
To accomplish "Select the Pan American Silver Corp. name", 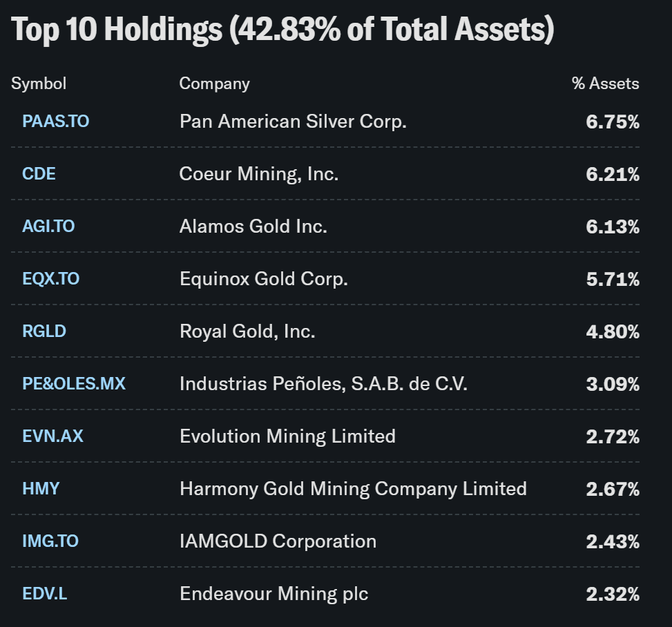I will pyautogui.click(x=293, y=122).
